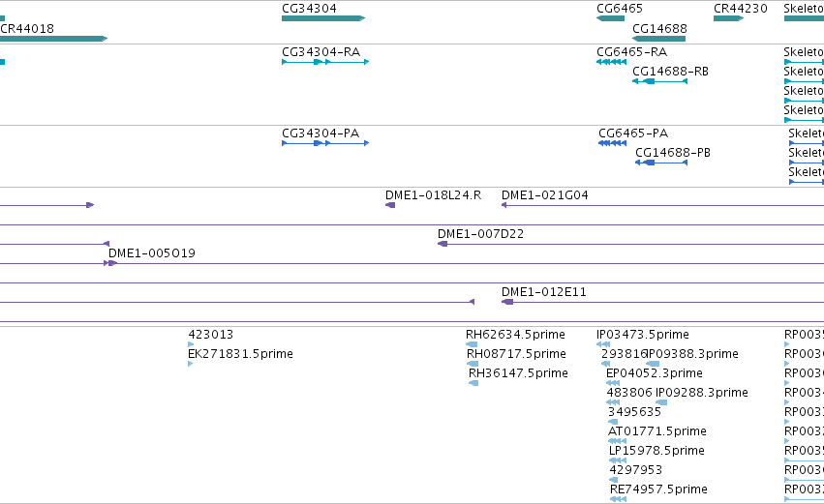This screenshot has height=504, width=824.
Task: Click the DME1-012E11 BAC label
Action: (x=544, y=292)
